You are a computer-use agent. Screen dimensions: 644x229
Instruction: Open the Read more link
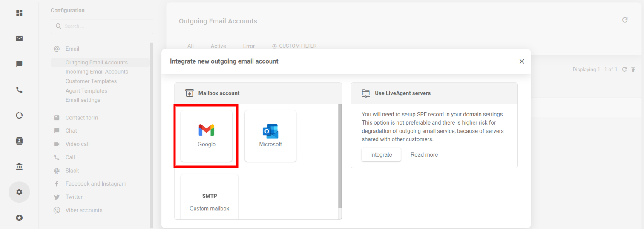[424, 154]
